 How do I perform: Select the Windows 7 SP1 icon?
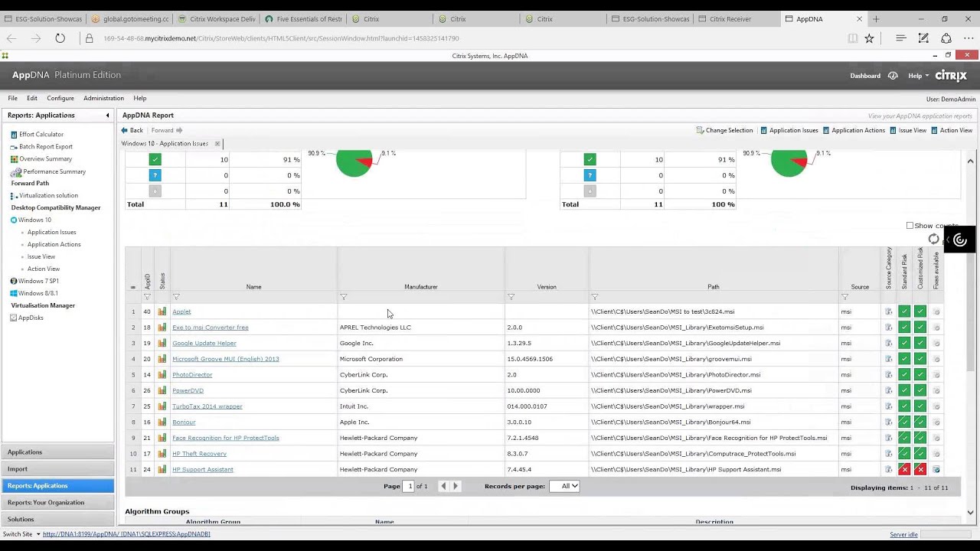pos(14,281)
